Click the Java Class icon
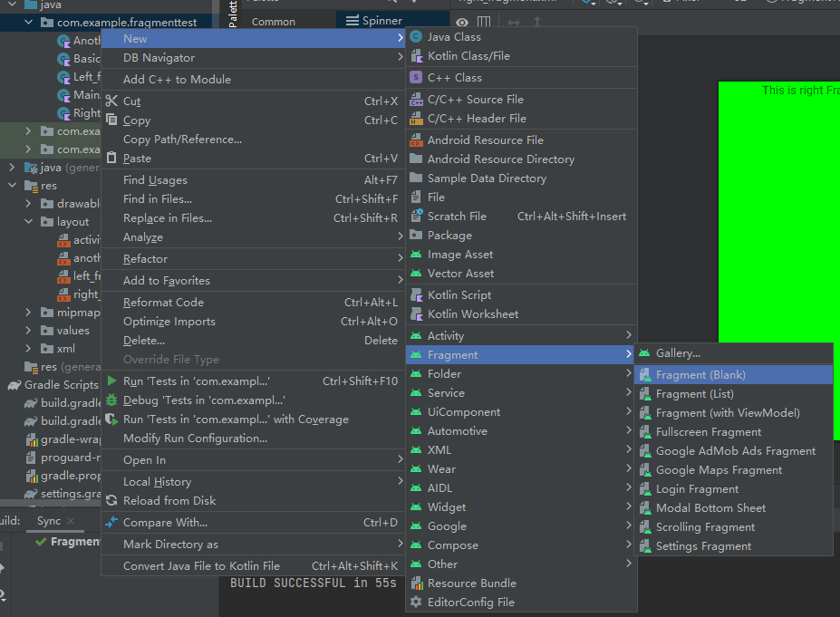Viewport: 840px width, 617px height. [x=416, y=37]
